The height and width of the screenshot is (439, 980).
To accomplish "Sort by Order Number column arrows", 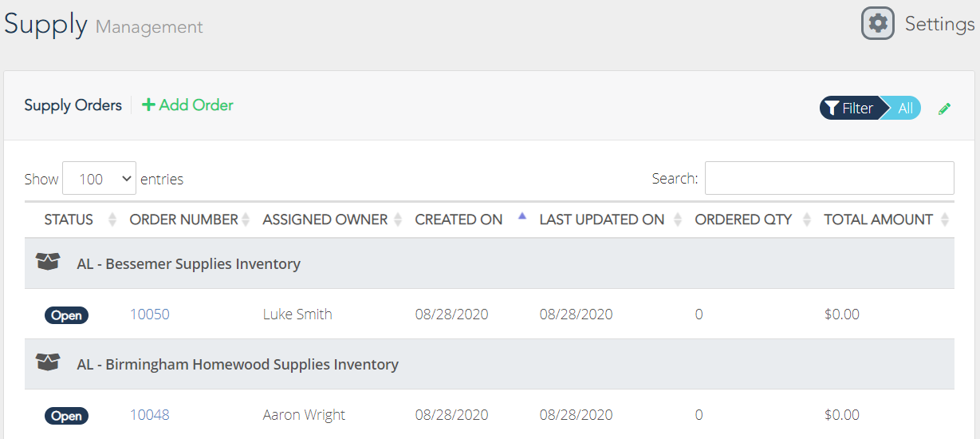I will 246,219.
